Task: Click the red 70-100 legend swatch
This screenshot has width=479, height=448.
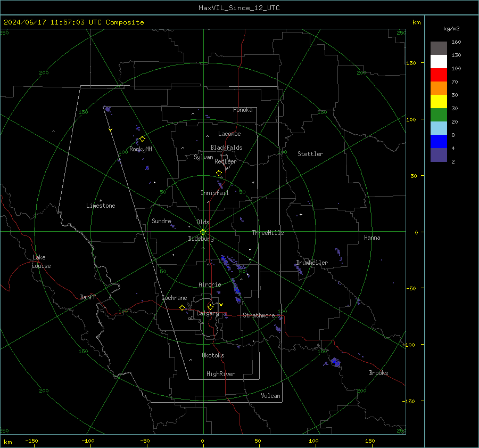Action: (x=439, y=75)
